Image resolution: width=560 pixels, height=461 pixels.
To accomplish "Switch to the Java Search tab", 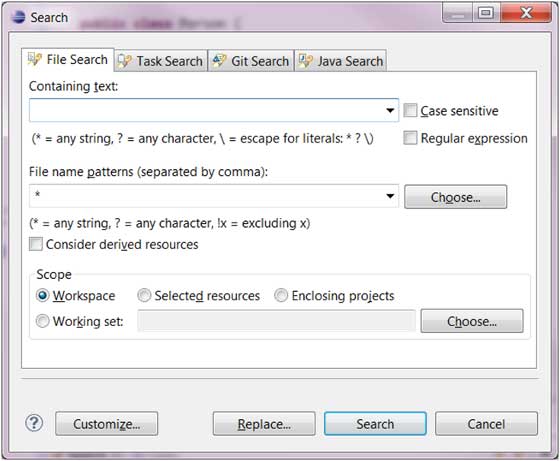I will (x=340, y=61).
